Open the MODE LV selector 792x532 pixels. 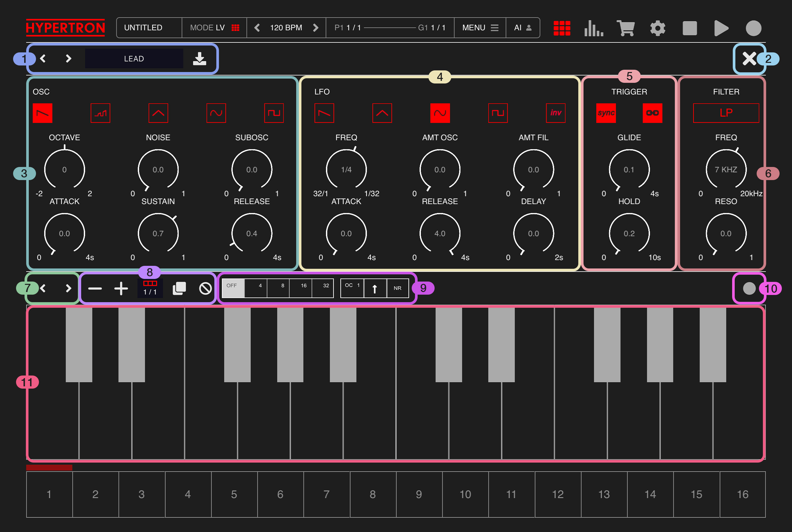[x=214, y=28]
